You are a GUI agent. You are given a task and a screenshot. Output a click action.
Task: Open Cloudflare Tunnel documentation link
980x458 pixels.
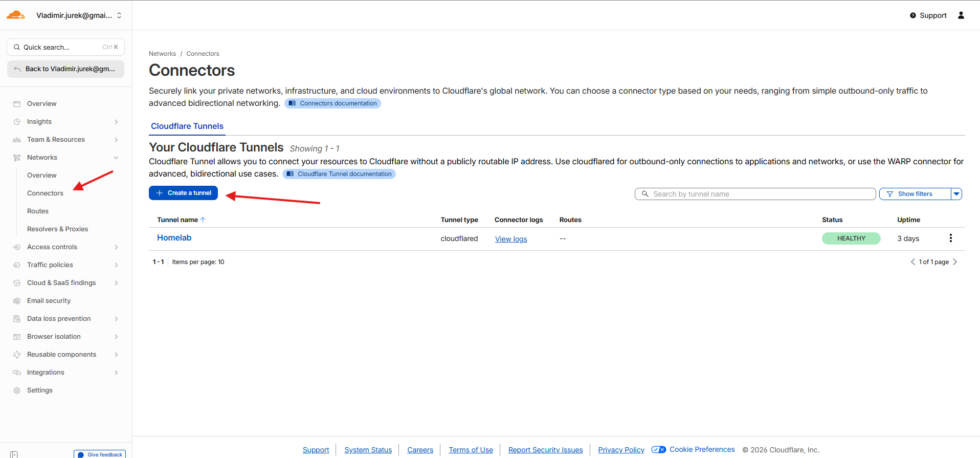[339, 174]
